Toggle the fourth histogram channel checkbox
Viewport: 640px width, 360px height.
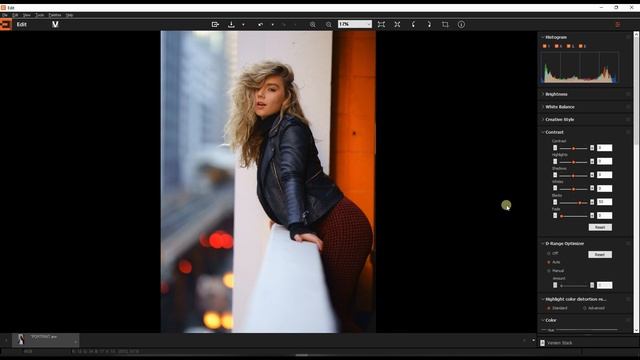(x=580, y=46)
